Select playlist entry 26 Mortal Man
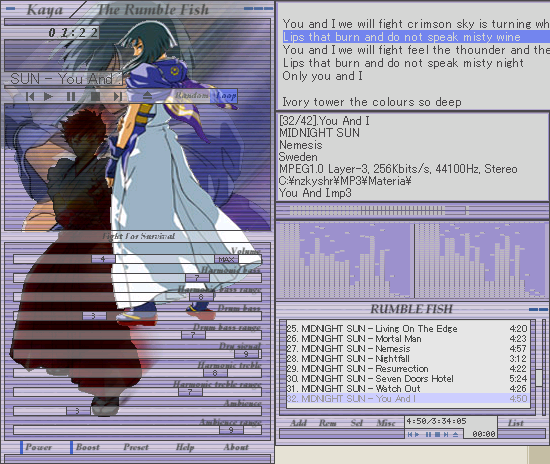 click(407, 339)
